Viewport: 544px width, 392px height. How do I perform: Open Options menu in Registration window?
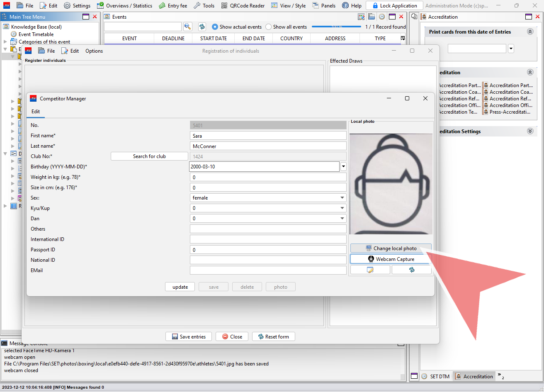94,51
